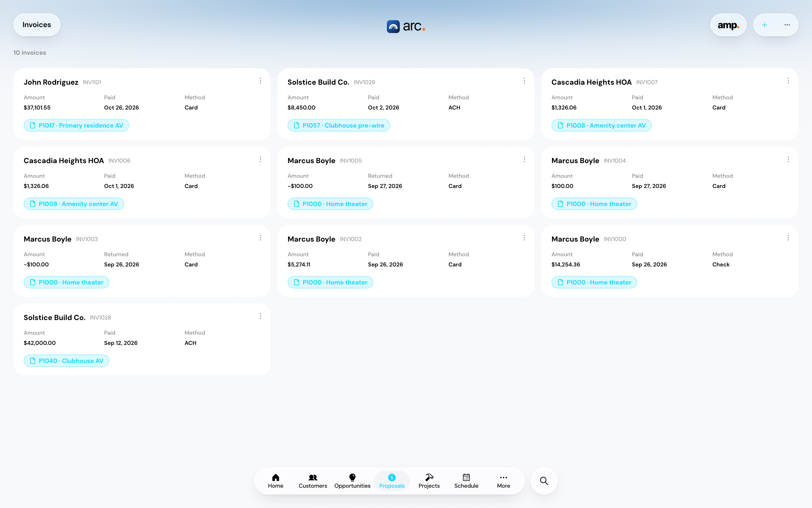This screenshot has width=812, height=508.
Task: Open P1057 Clubhouse pre-wire proposal link
Action: (339, 125)
